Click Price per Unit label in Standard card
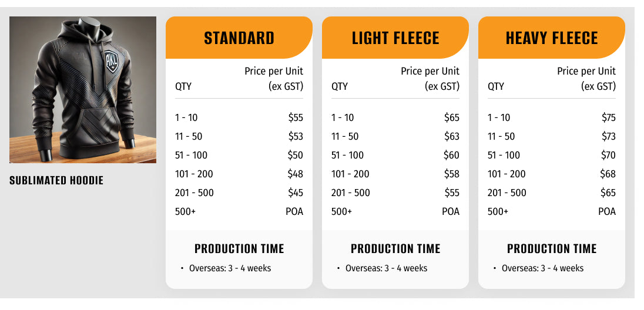Screen dimensions: 644x310 274,71
